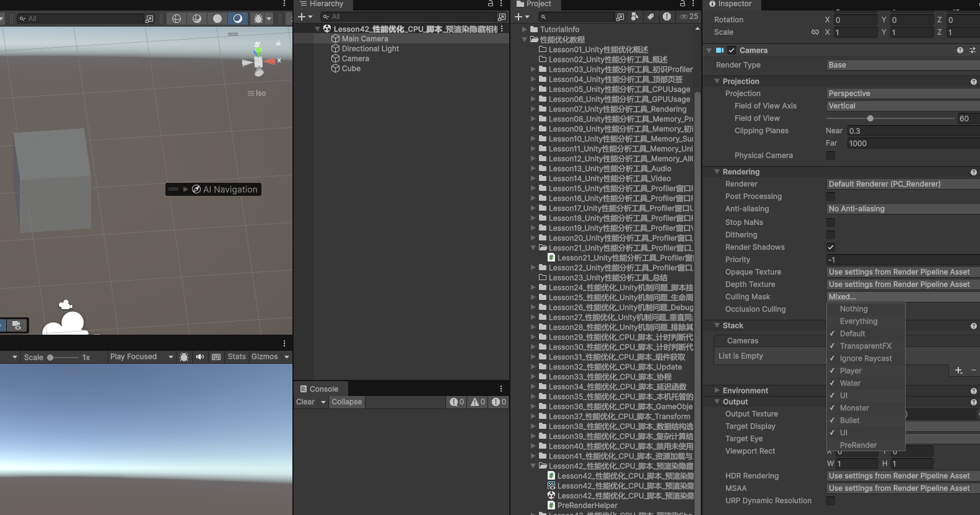Click the Camera component help question icon
Screen dimensions: 980x515
click(x=960, y=50)
